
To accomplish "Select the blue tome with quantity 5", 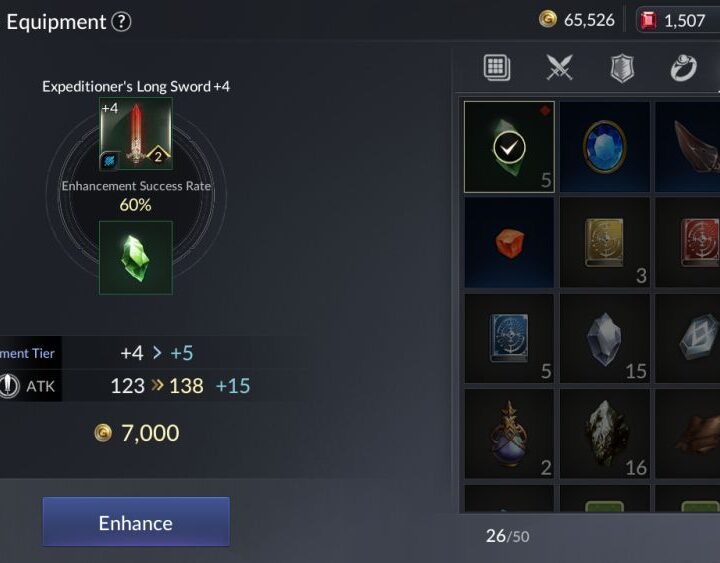I will [x=509, y=338].
